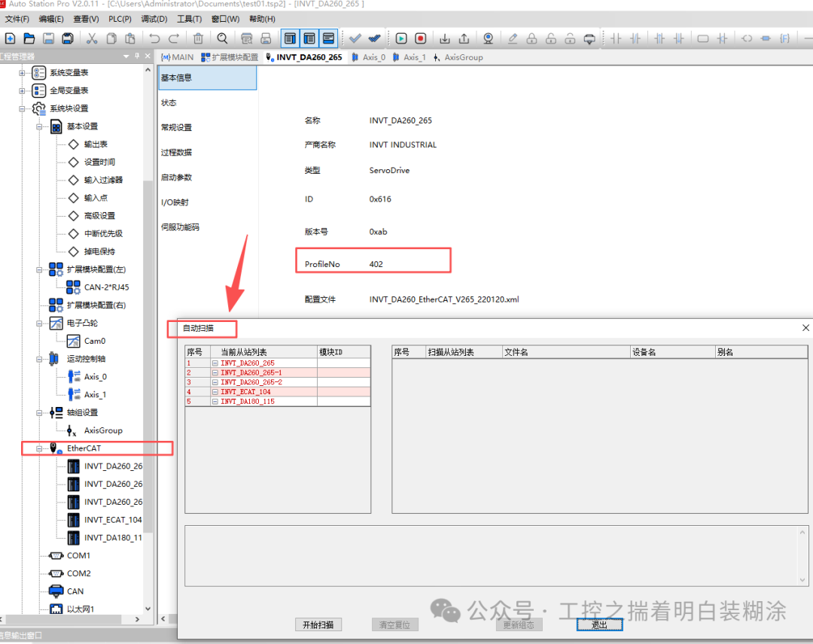The image size is (813, 644).
Task: Collapse the 运动控制轴 tree node
Action: (x=39, y=359)
